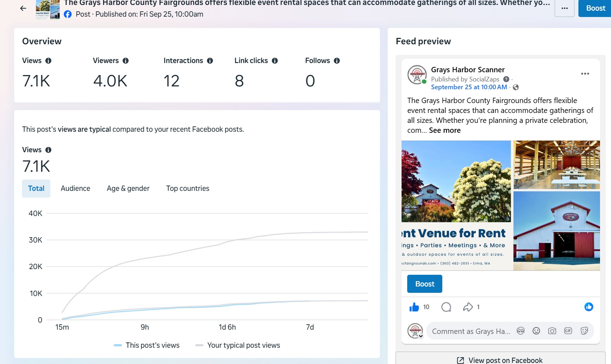Switch to the Audience tab
Screen dimensions: 611x364
click(75, 188)
